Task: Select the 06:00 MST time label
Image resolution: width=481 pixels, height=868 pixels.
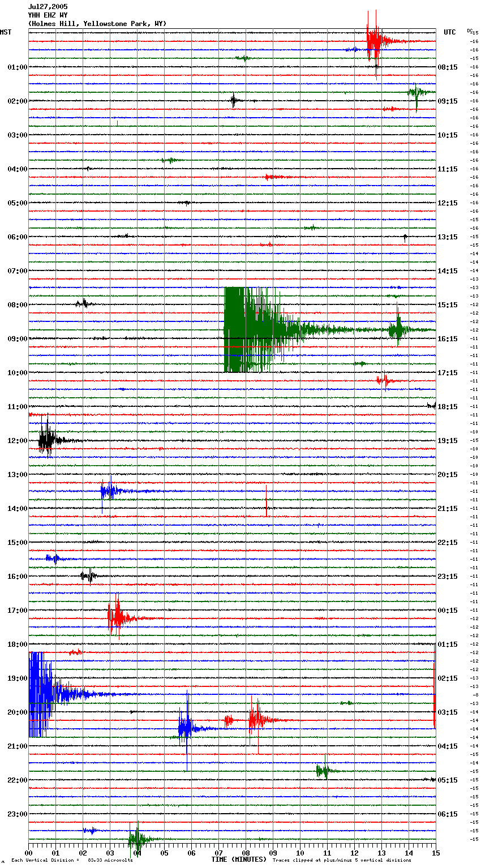Action: pos(18,237)
